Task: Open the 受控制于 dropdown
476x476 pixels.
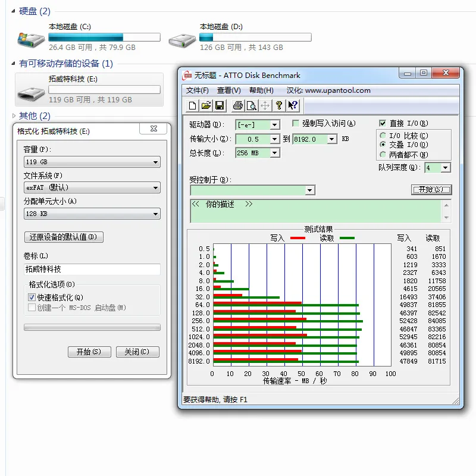Action: click(309, 190)
